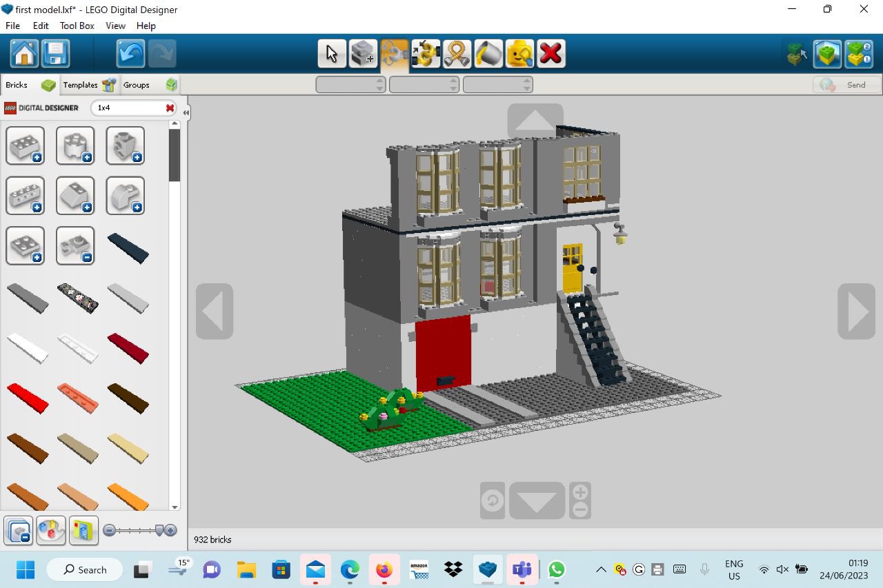
Task: Click the red X Delete tool
Action: point(551,53)
